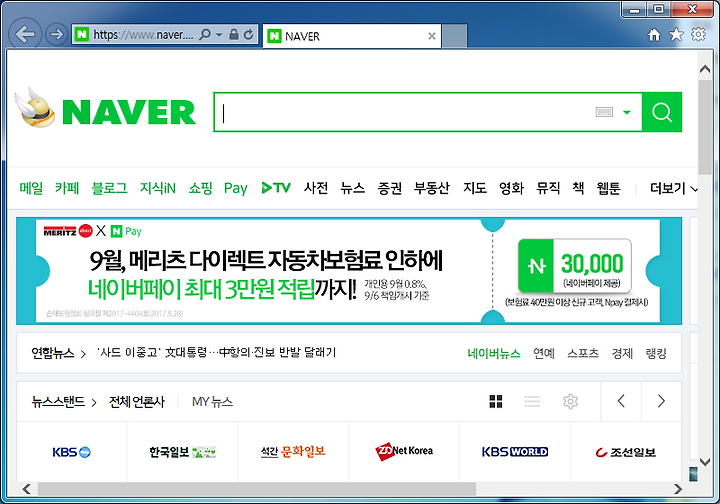
Task: Open address bar autocomplete dropdown arrow
Action: coord(219,35)
